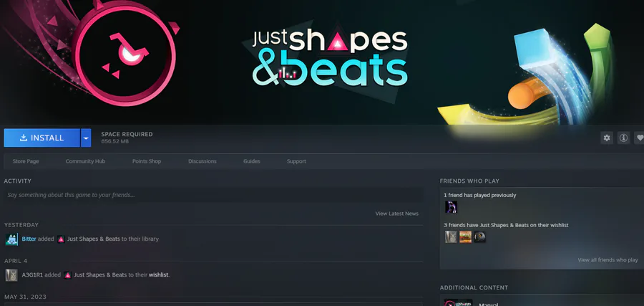Click the blue INSTALL button
The height and width of the screenshot is (306, 644).
(x=42, y=138)
